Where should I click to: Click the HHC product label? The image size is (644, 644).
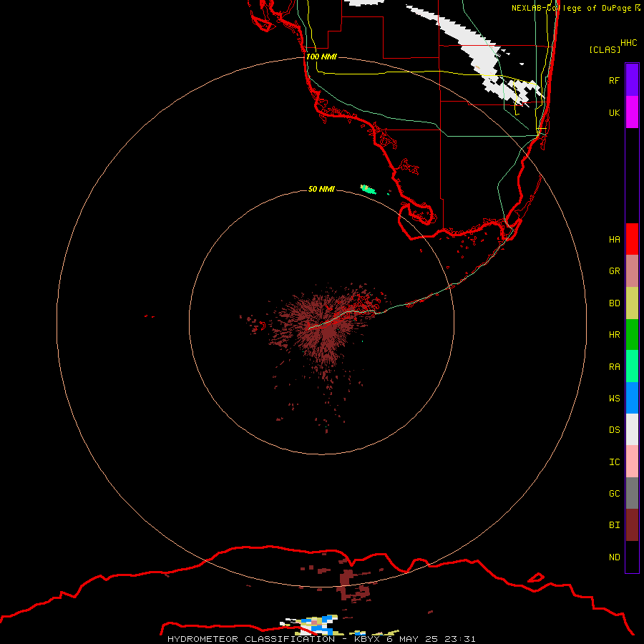click(628, 43)
